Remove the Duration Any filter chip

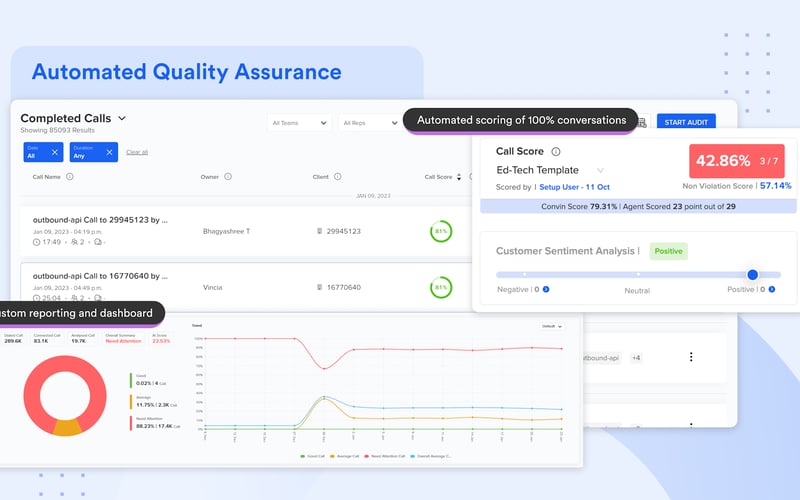(109, 152)
